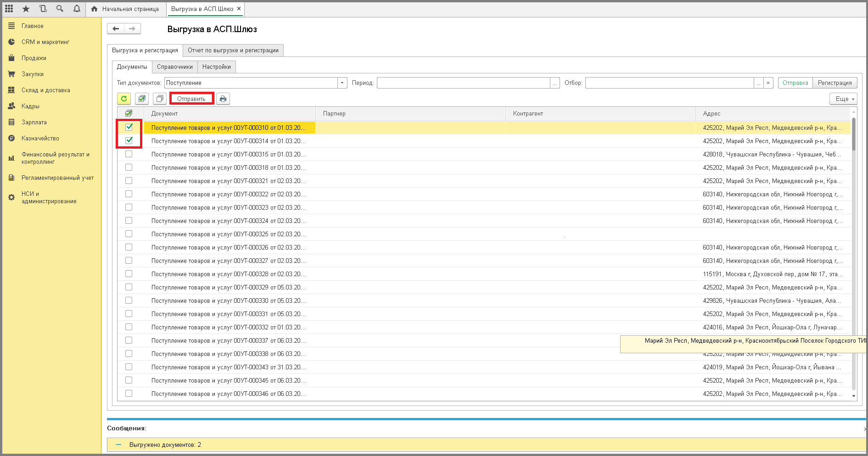Open Склад и доставка section

click(46, 90)
